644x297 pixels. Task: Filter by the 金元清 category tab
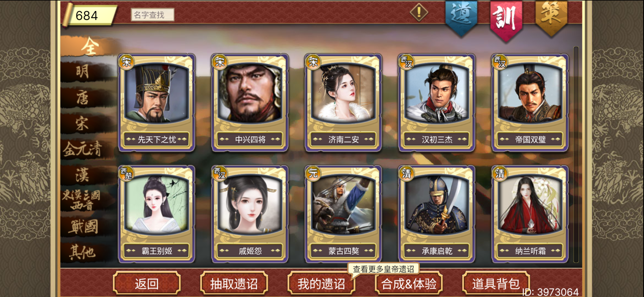(x=83, y=149)
